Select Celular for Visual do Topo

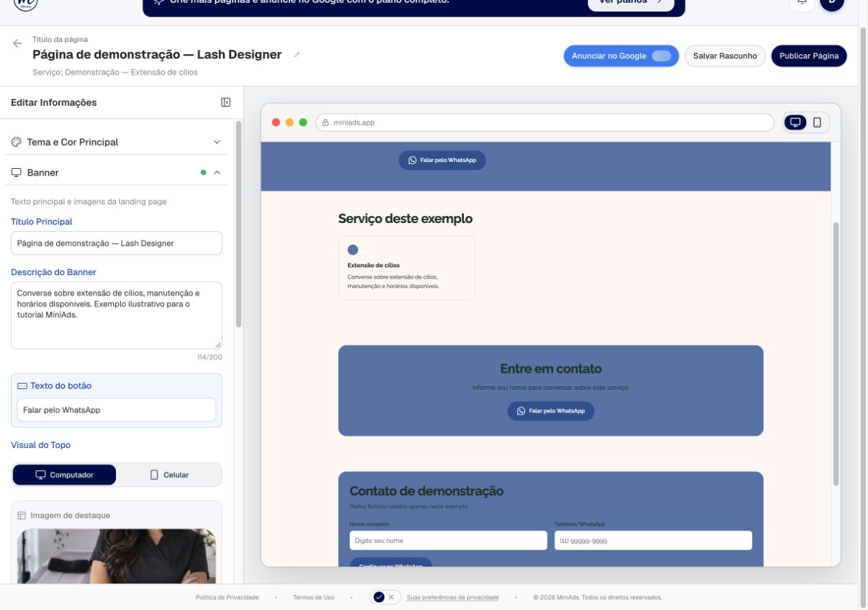point(169,475)
